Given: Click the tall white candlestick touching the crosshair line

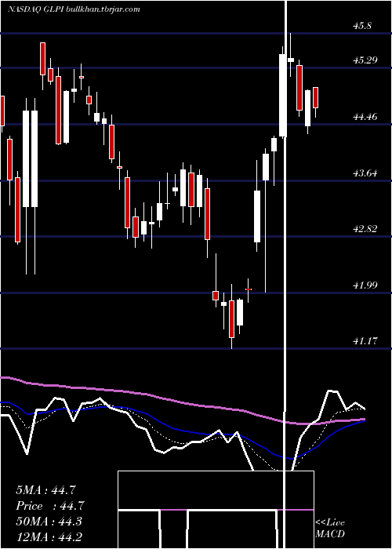Looking at the screenshot, I should point(282,95).
